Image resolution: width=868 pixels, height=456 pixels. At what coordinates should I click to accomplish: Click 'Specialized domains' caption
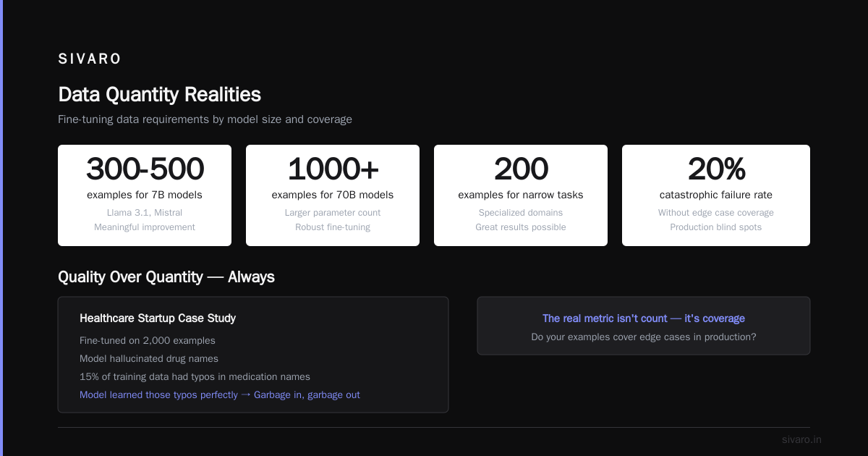(x=521, y=213)
